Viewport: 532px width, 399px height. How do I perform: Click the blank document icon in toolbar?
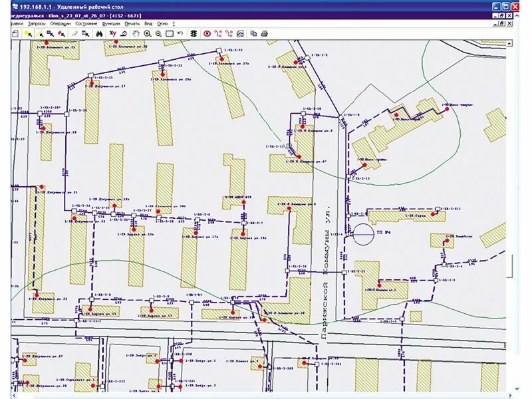tap(15, 34)
